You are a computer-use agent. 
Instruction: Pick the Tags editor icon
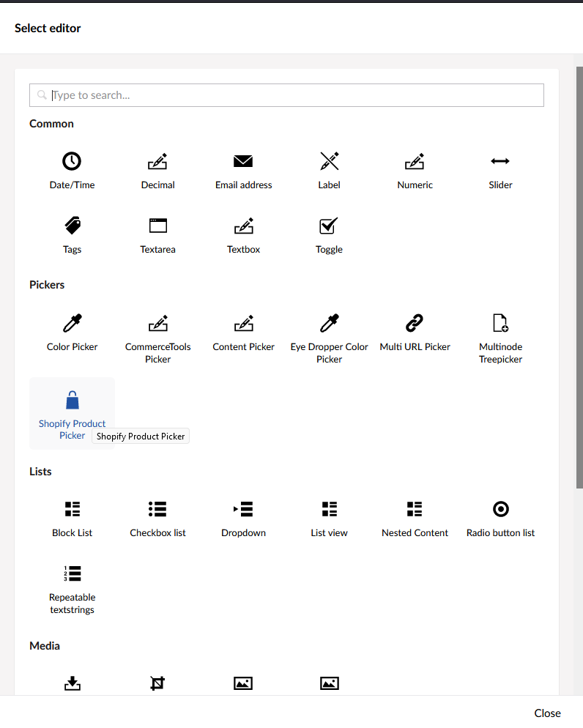(x=72, y=226)
